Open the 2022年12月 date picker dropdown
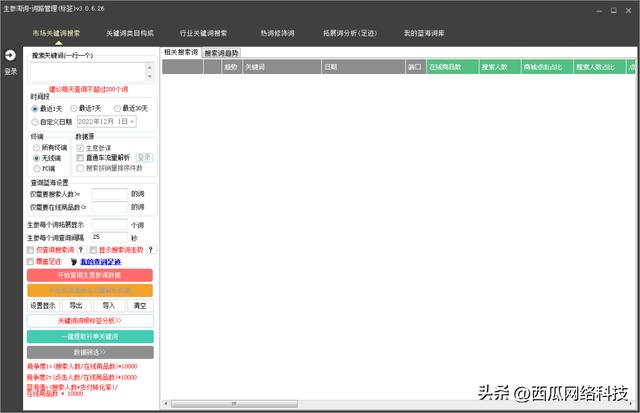The height and width of the screenshot is (413, 640). pos(132,122)
